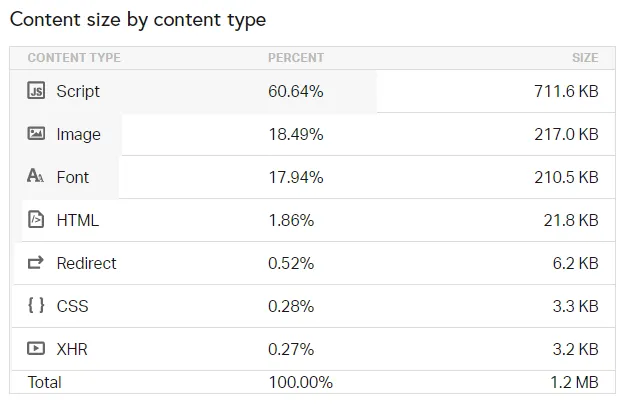Viewport: 626px width, 406px height.
Task: Sort by the CONTENT TYPE column header
Action: [74, 58]
